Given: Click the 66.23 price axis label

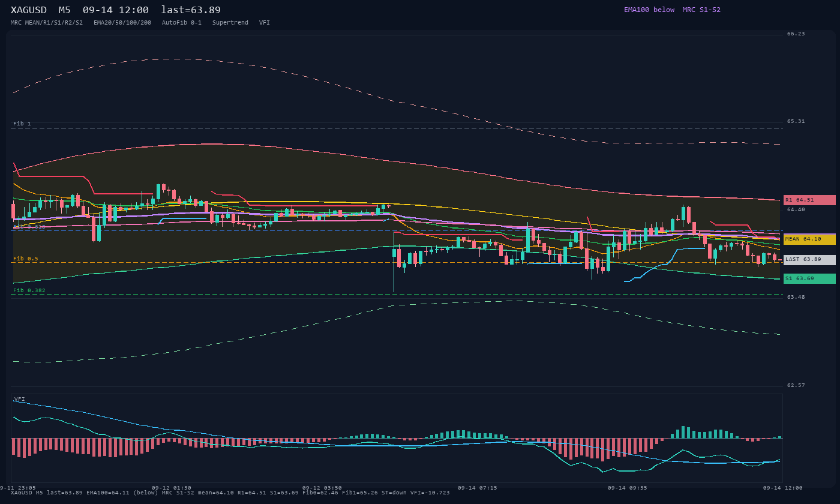Looking at the screenshot, I should pos(796,34).
